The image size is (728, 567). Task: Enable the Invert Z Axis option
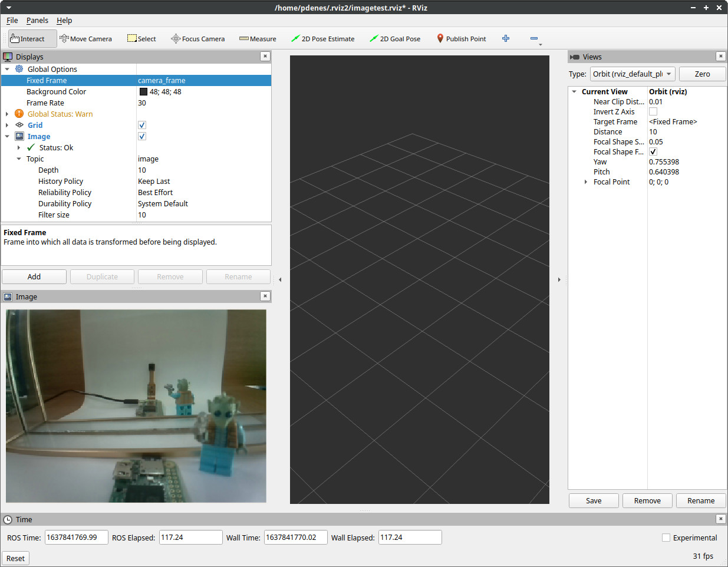(654, 111)
